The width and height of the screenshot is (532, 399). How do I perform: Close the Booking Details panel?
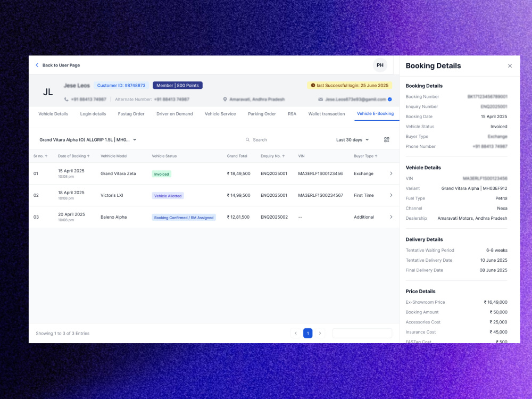point(510,66)
